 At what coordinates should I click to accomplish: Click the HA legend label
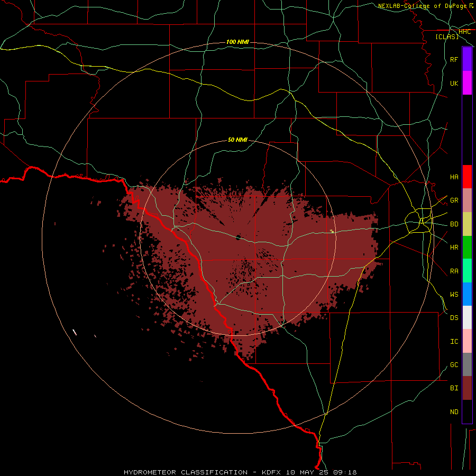[x=454, y=177]
